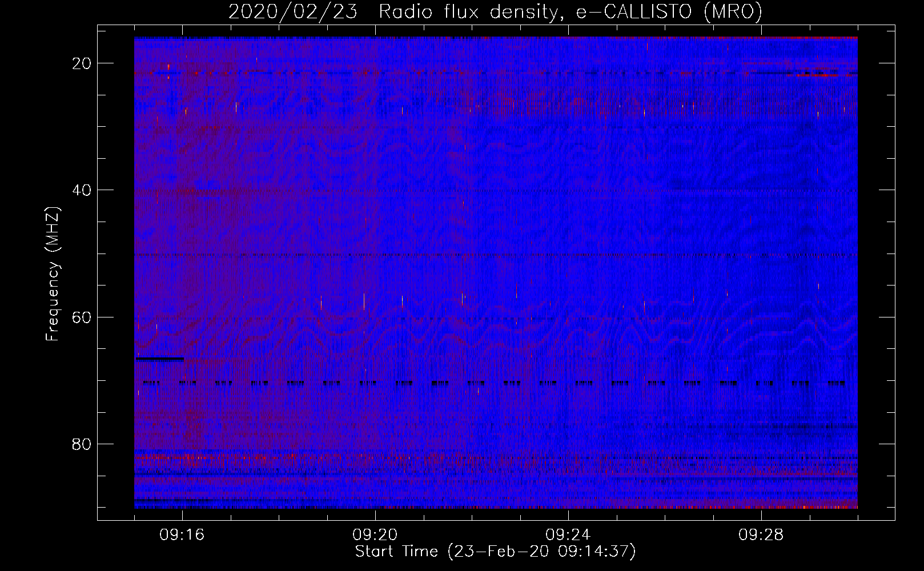The image size is (924, 571).
Task: Click the date 2020/02/23 in the title
Action: coord(293,12)
